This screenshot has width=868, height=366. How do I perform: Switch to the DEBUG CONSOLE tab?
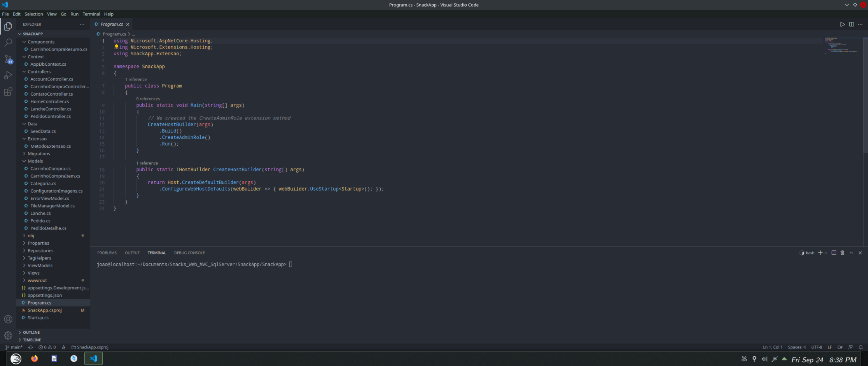(189, 253)
